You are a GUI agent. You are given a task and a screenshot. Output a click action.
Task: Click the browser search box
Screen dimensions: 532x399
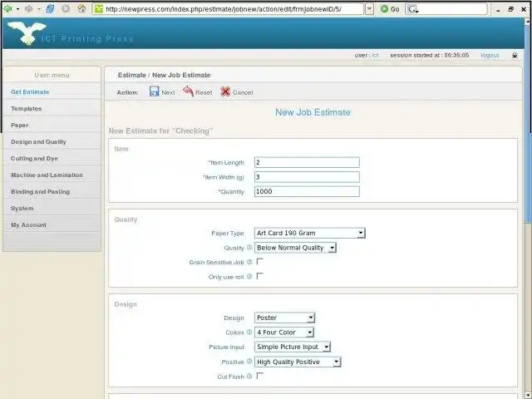[x=453, y=9]
